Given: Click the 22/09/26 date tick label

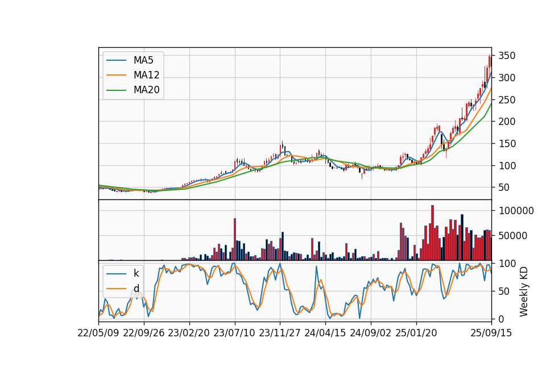Looking at the screenshot, I should pyautogui.click(x=144, y=333).
